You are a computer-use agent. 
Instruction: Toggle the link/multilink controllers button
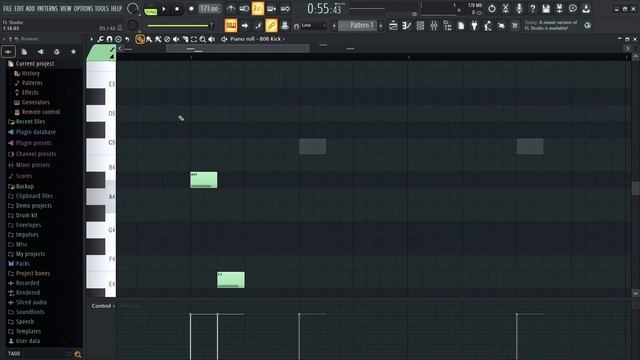(x=271, y=26)
